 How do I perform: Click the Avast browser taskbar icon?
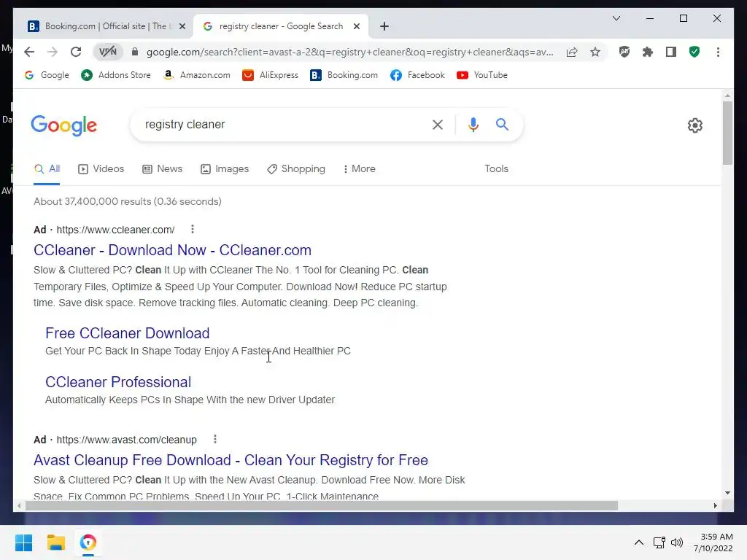pos(88,542)
